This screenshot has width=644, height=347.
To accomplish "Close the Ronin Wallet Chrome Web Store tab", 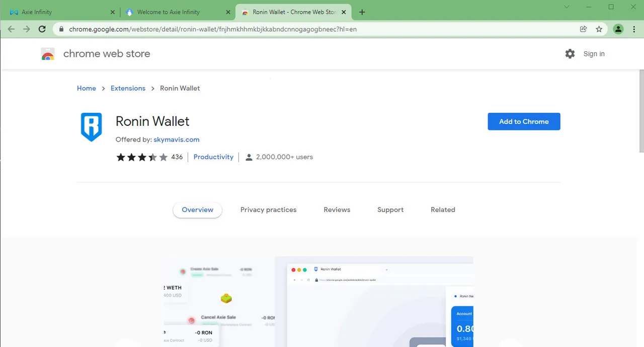I will click(x=344, y=12).
